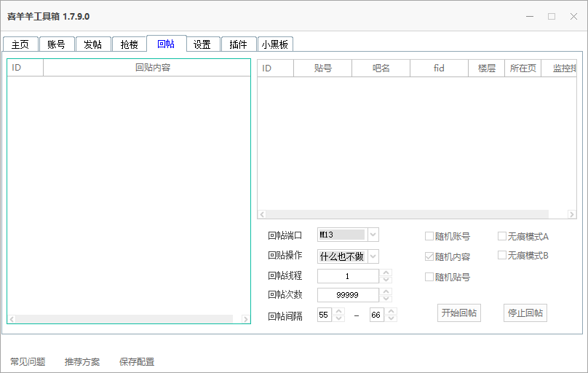Image resolution: width=588 pixels, height=373 pixels.
Task: Click the 回帖次数 input field
Action: coord(348,295)
